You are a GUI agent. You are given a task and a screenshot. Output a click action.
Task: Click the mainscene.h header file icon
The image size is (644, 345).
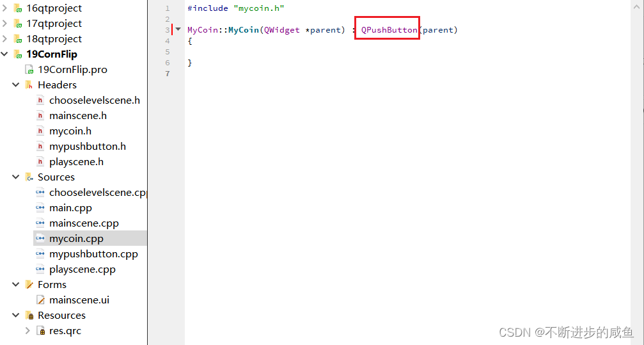click(40, 116)
